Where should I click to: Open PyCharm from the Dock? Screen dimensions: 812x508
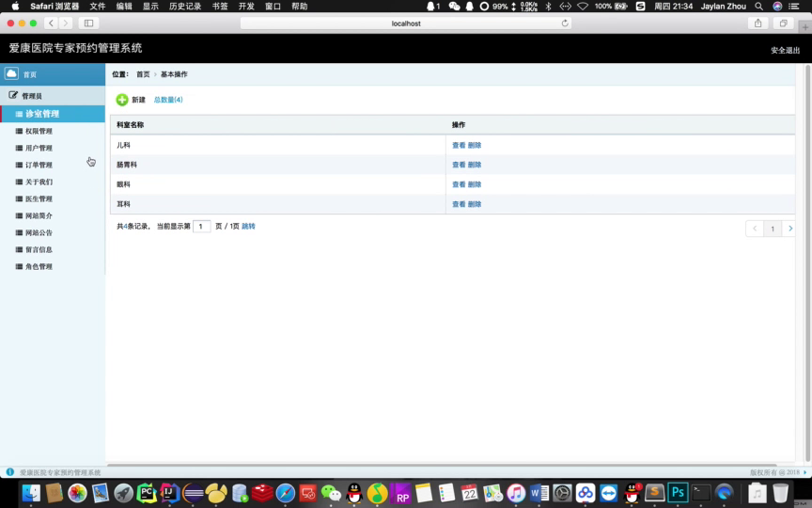point(147,493)
